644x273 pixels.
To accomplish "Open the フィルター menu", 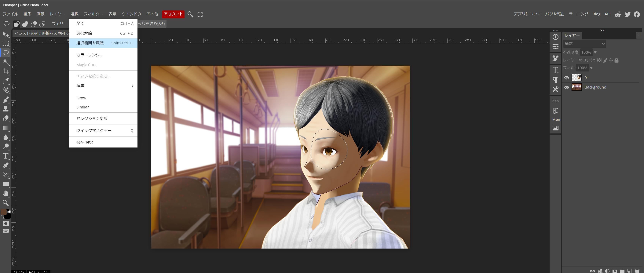I will click(x=93, y=14).
